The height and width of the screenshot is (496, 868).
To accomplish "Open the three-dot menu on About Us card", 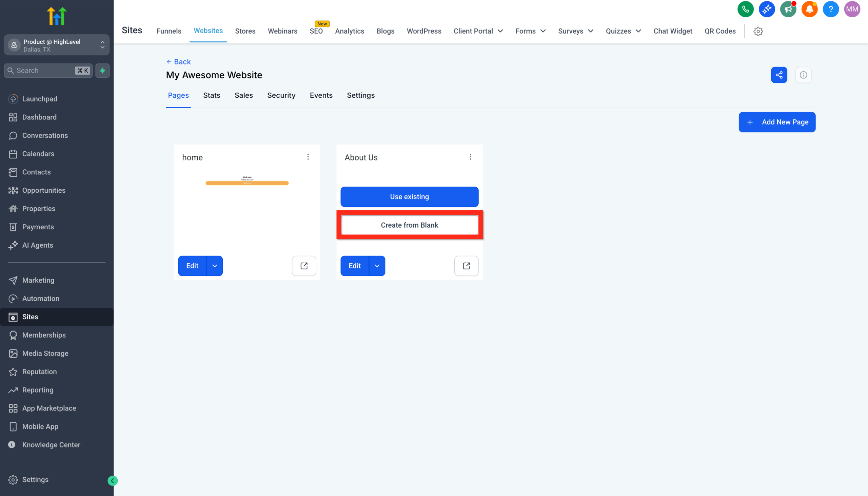I will (470, 157).
